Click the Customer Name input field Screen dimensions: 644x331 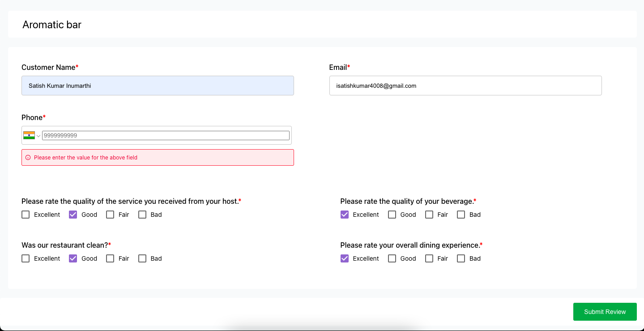click(157, 86)
